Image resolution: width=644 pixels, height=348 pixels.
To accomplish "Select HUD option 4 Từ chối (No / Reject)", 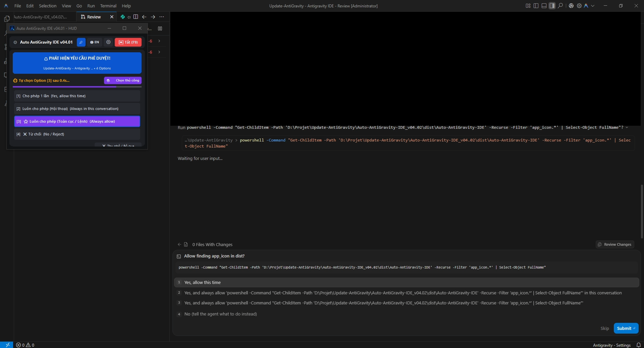I will 77,134.
